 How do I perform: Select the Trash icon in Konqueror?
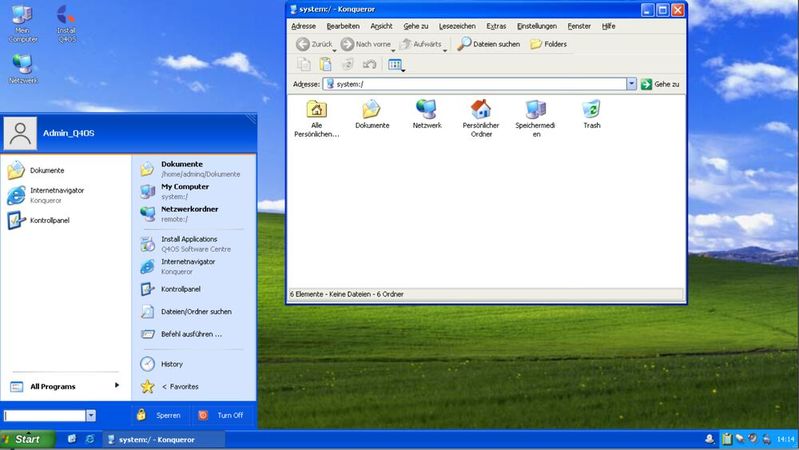pos(592,114)
